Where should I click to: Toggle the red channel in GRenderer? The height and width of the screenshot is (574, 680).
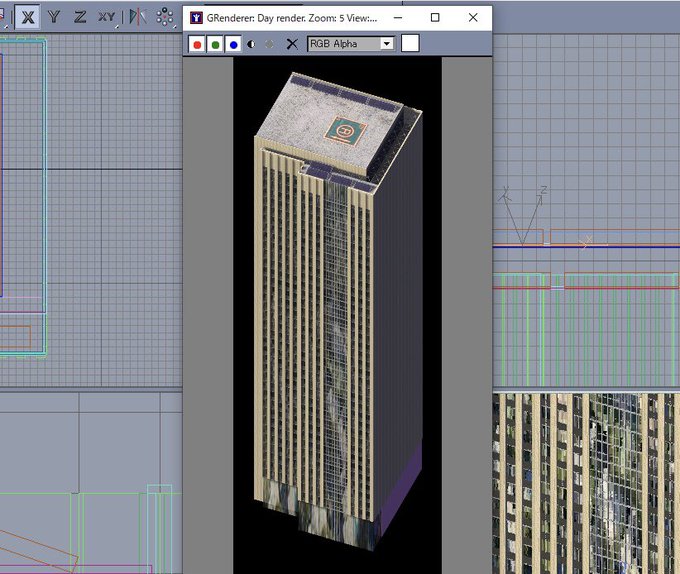click(x=197, y=44)
